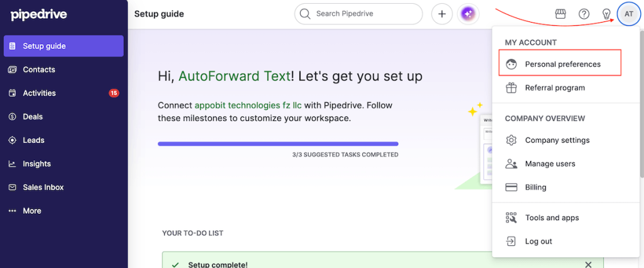644x268 pixels.
Task: Open Contacts in sidebar
Action: pyautogui.click(x=64, y=69)
